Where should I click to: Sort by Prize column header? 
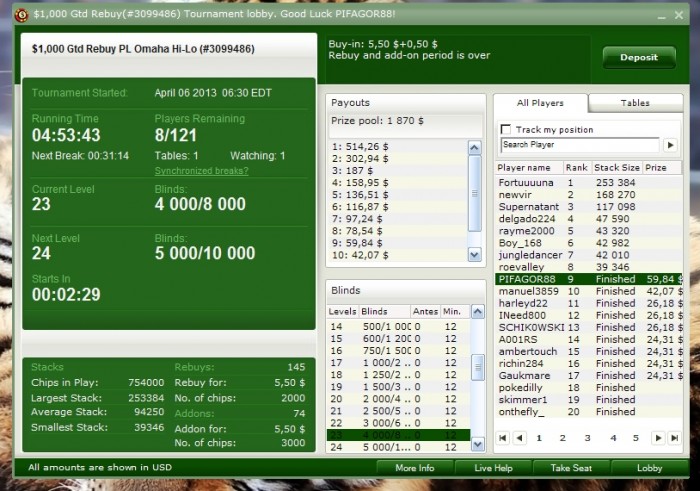662,168
